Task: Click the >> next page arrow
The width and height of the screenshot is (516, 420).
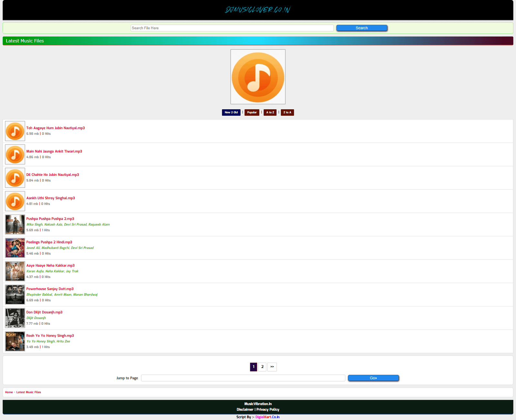Action: tap(272, 367)
